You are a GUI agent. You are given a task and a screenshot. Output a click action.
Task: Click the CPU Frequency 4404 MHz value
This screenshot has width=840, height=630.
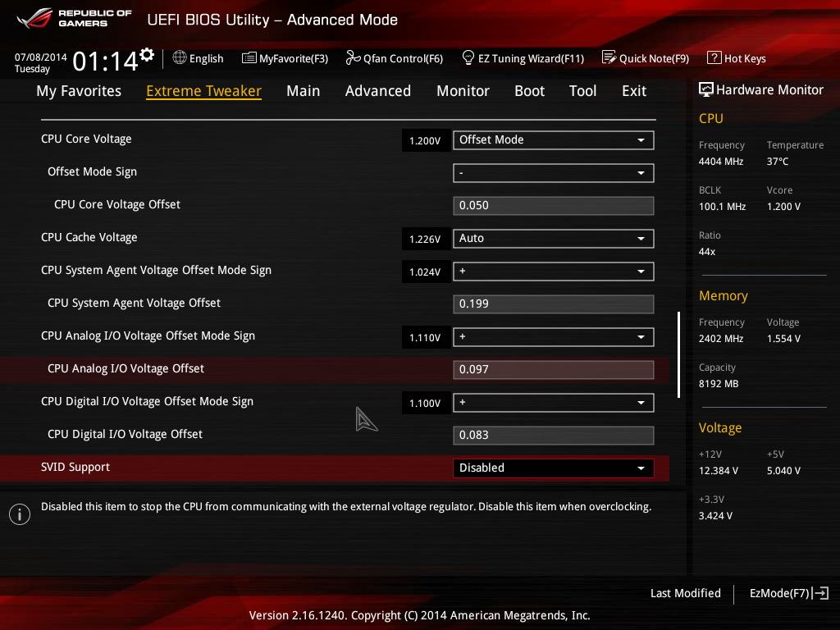click(720, 162)
